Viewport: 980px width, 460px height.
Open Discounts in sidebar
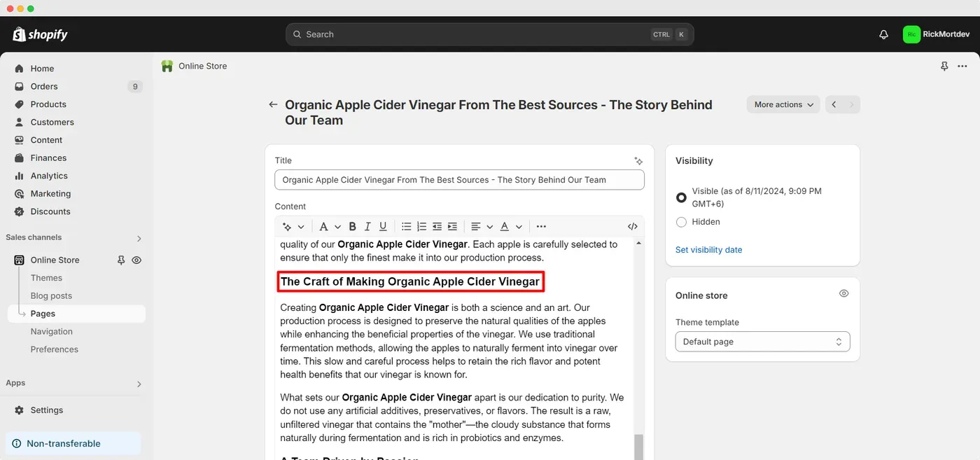coord(50,211)
